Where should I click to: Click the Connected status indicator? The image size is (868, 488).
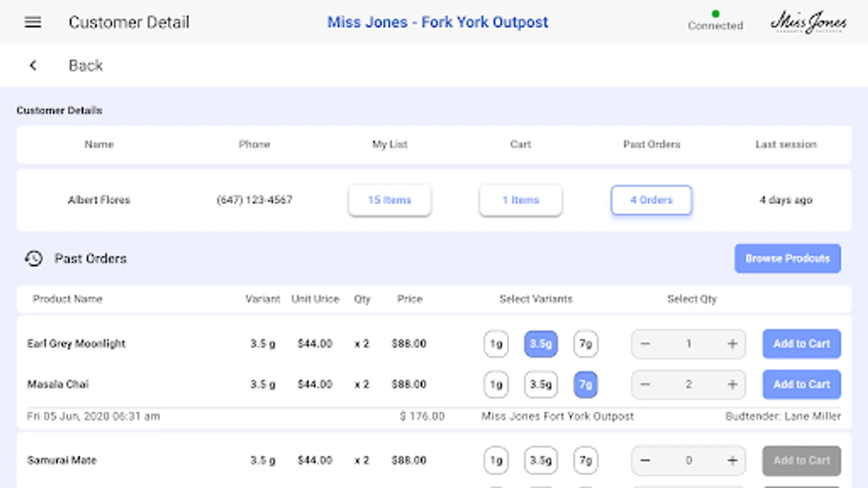[x=715, y=22]
